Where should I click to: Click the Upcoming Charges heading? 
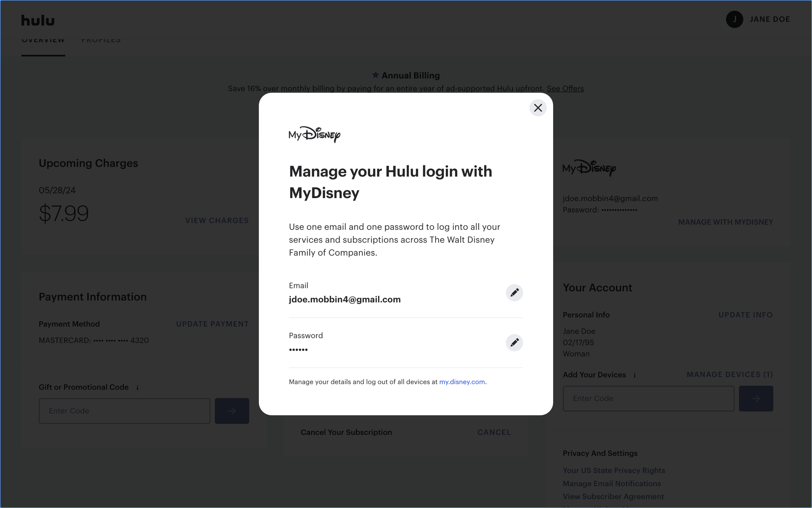pos(88,163)
